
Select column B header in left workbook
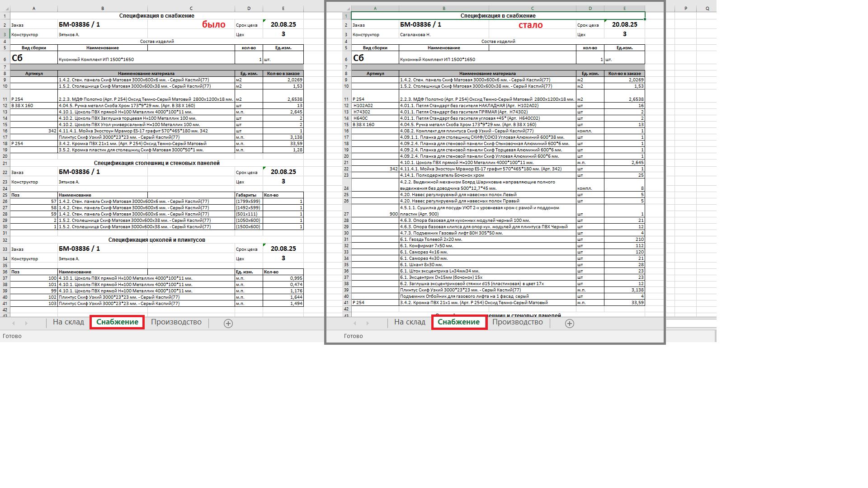pos(103,9)
